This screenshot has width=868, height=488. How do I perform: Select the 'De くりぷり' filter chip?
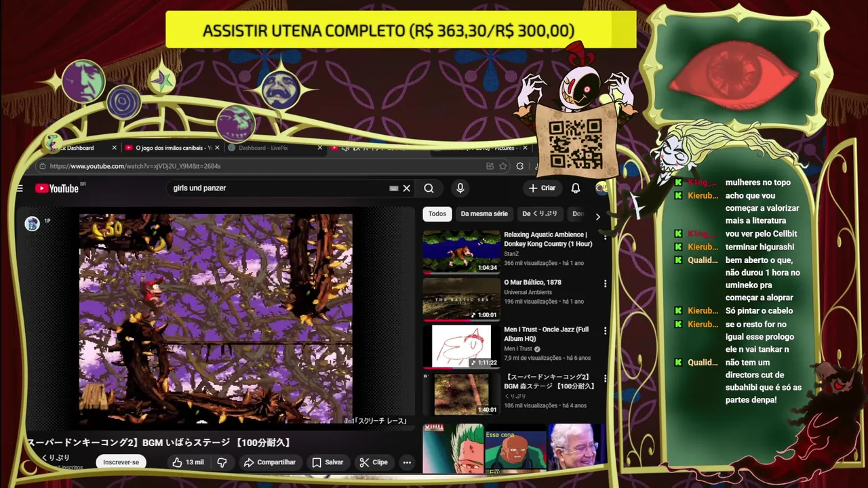click(540, 213)
